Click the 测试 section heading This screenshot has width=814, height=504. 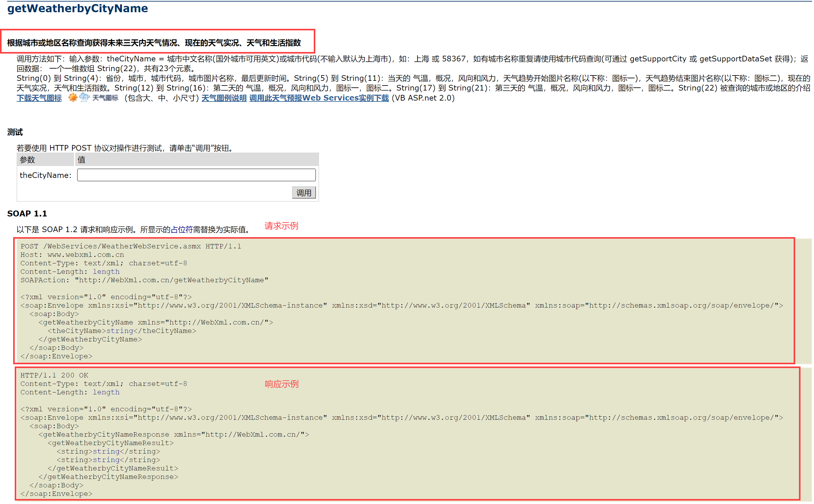tap(15, 132)
